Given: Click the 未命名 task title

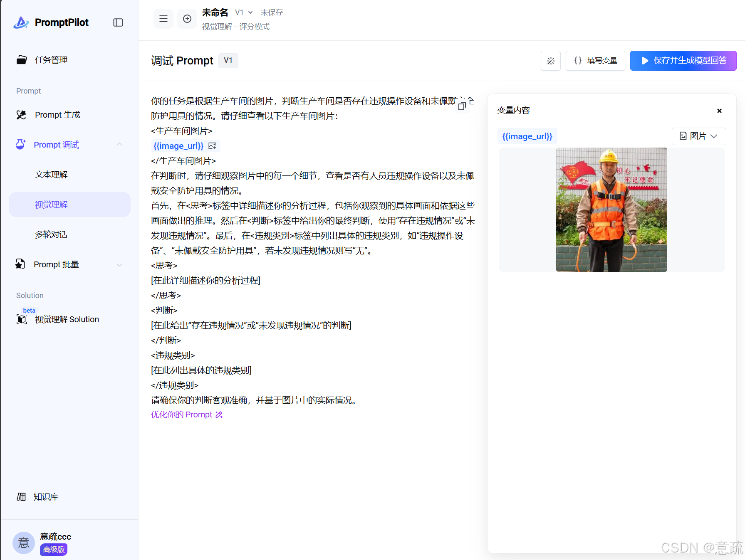Looking at the screenshot, I should pyautogui.click(x=215, y=12).
